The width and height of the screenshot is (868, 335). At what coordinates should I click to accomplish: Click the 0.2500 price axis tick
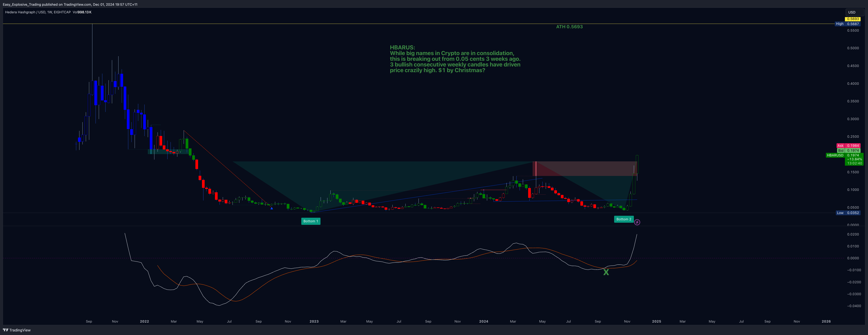(853, 136)
